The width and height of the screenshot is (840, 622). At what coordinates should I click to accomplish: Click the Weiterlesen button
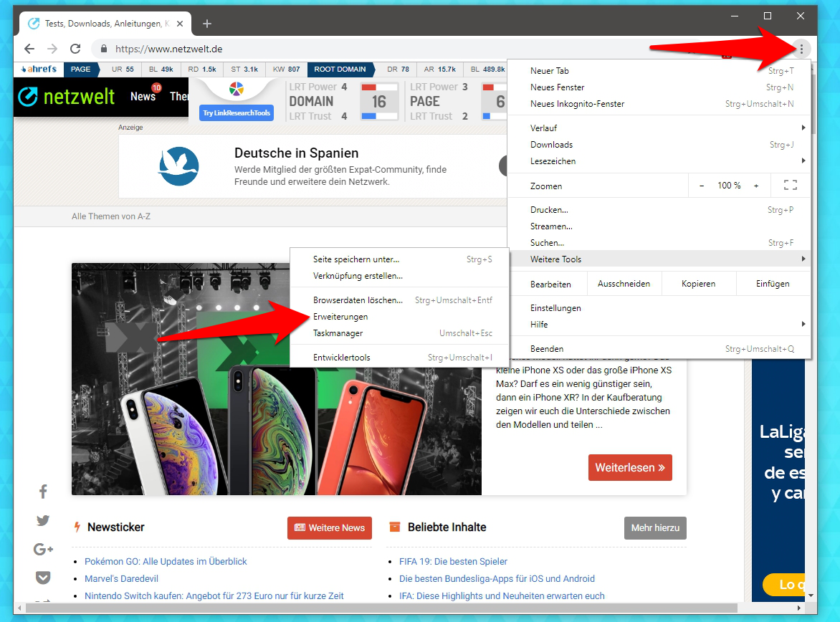tap(630, 468)
